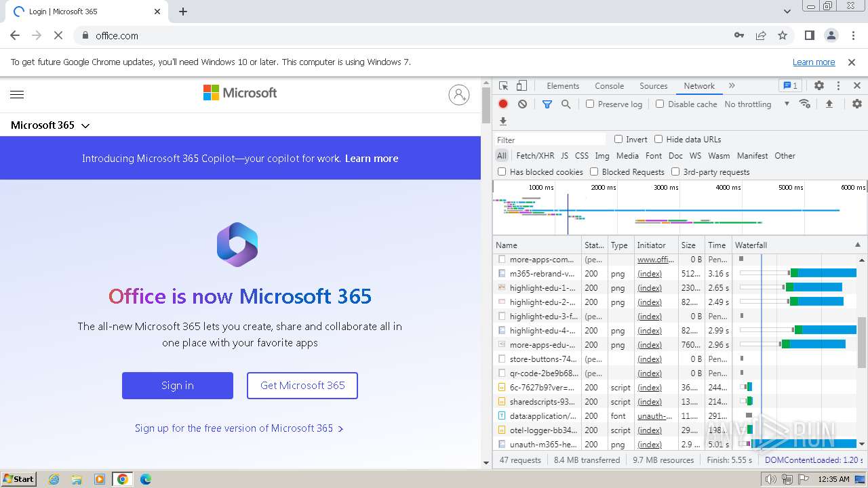
Task: Click the import HAR upload icon
Action: coord(829,104)
